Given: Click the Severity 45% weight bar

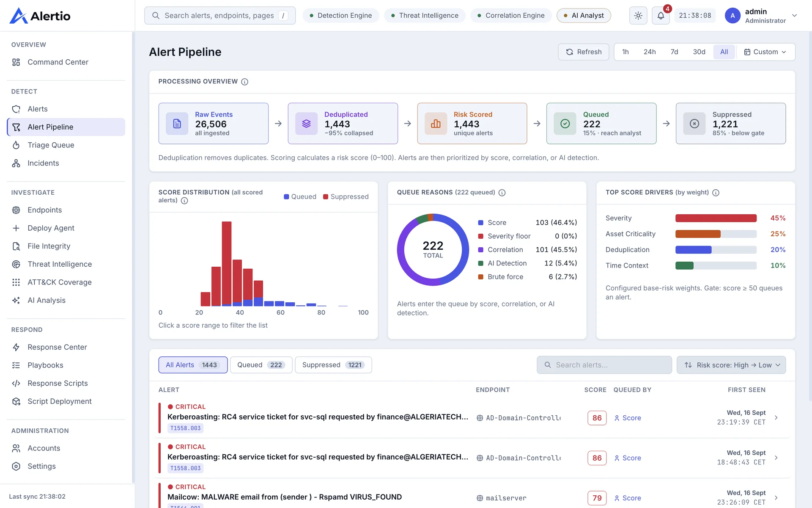Looking at the screenshot, I should [716, 218].
